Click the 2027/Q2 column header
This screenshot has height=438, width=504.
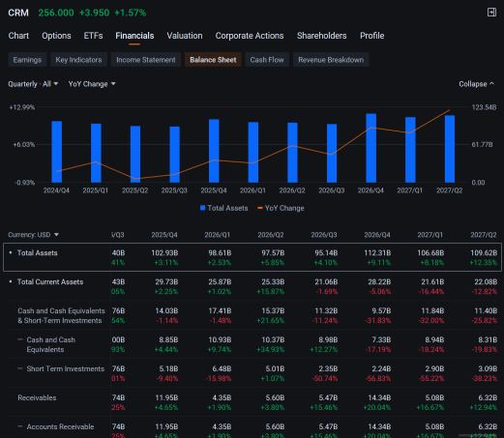pos(484,235)
